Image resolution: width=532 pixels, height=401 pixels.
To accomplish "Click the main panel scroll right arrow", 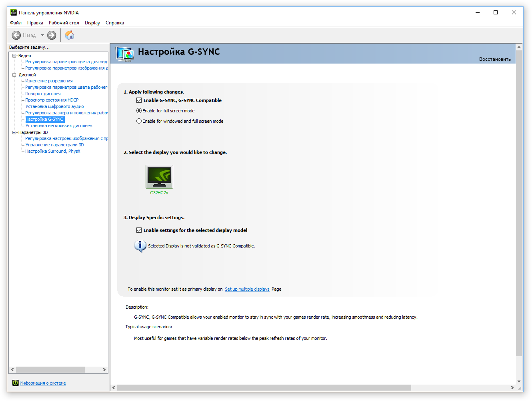I will [x=512, y=387].
